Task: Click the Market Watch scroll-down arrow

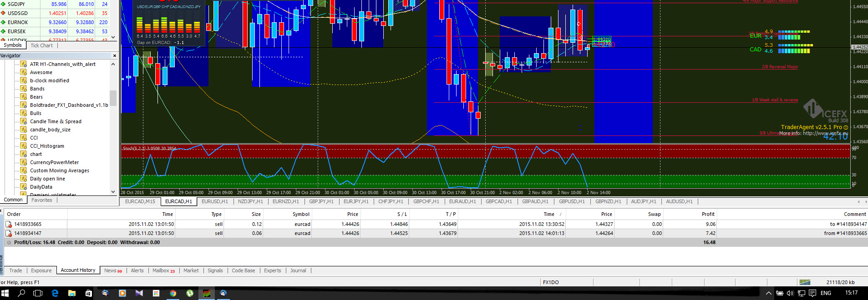Action: 113,37
